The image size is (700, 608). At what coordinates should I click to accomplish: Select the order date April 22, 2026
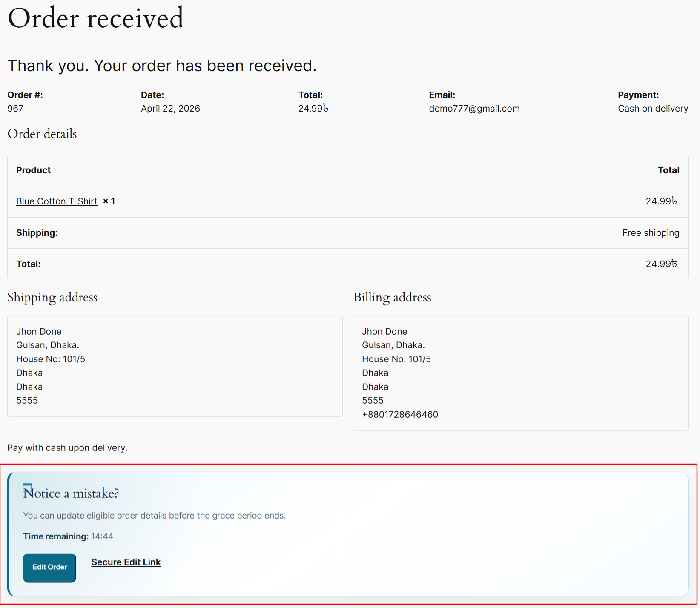point(170,109)
